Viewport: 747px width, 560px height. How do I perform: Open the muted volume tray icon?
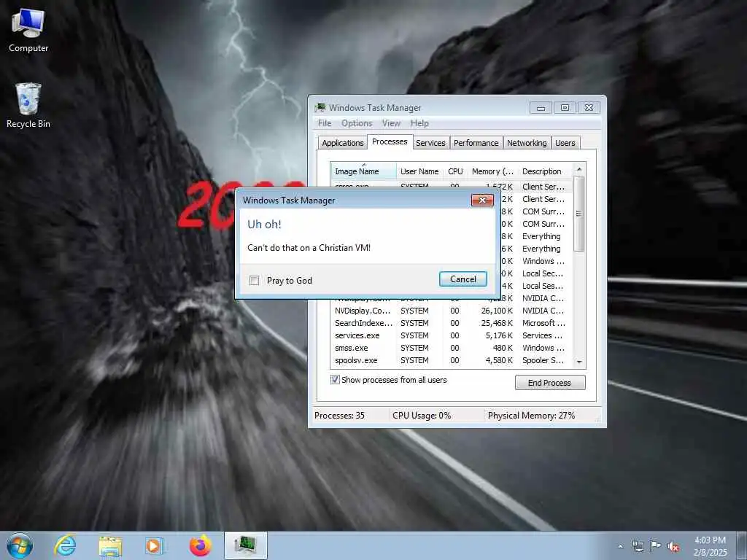673,547
